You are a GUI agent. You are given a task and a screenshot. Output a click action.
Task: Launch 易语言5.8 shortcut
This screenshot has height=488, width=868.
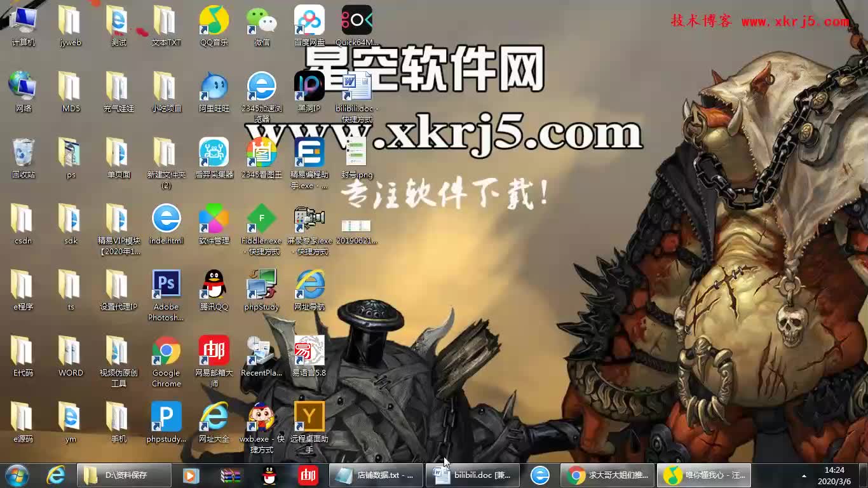309,356
